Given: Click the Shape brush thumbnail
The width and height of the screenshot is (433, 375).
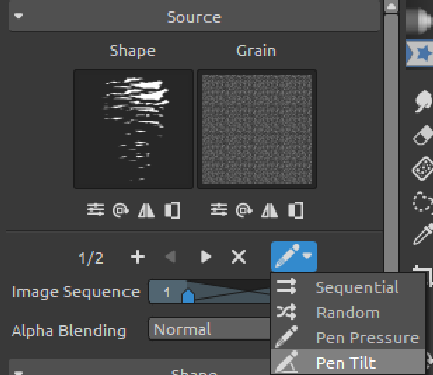Looking at the screenshot, I should 133,129.
